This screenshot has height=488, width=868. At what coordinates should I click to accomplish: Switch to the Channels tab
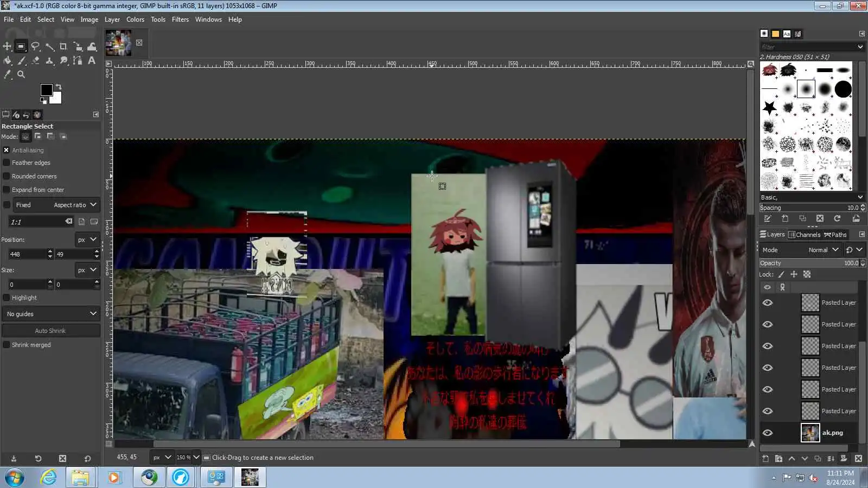804,235
